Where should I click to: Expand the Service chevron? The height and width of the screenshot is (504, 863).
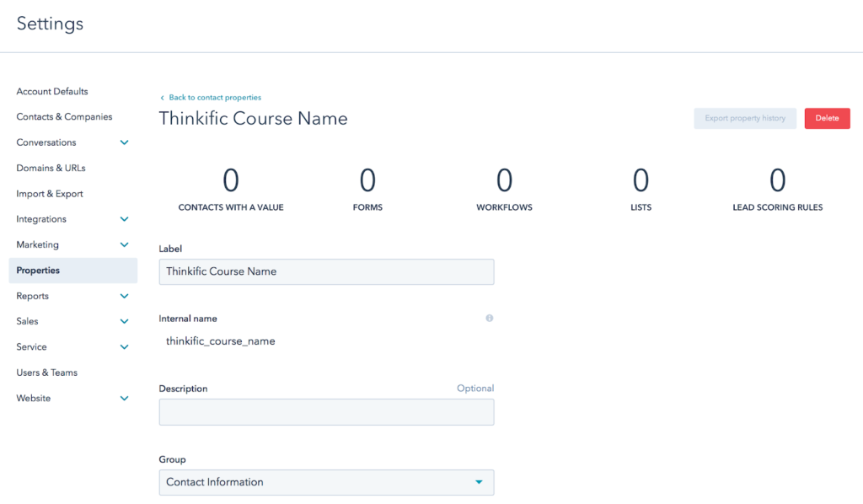coord(125,347)
